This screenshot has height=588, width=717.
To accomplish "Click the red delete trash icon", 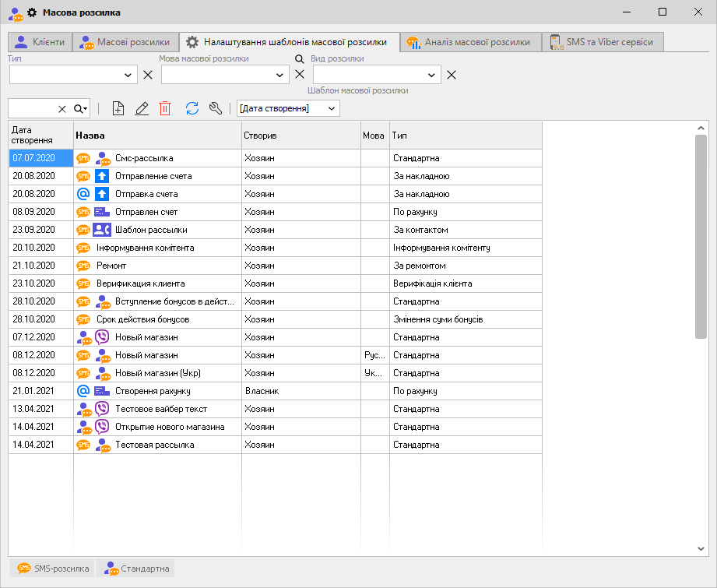I will click(165, 109).
